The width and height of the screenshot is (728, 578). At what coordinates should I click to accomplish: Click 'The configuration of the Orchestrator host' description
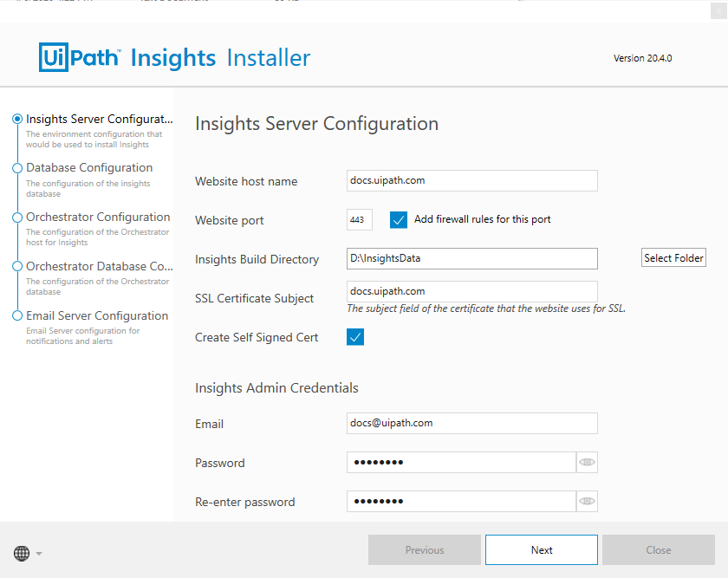point(97,237)
